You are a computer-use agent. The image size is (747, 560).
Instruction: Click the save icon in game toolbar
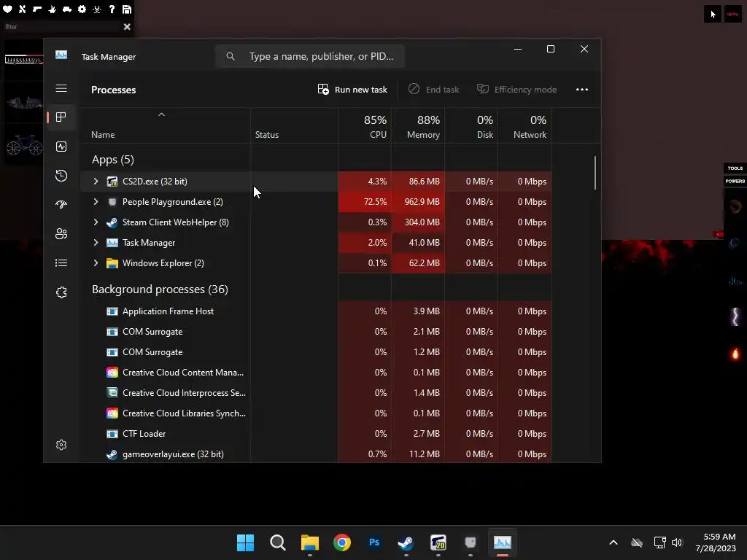[x=127, y=9]
